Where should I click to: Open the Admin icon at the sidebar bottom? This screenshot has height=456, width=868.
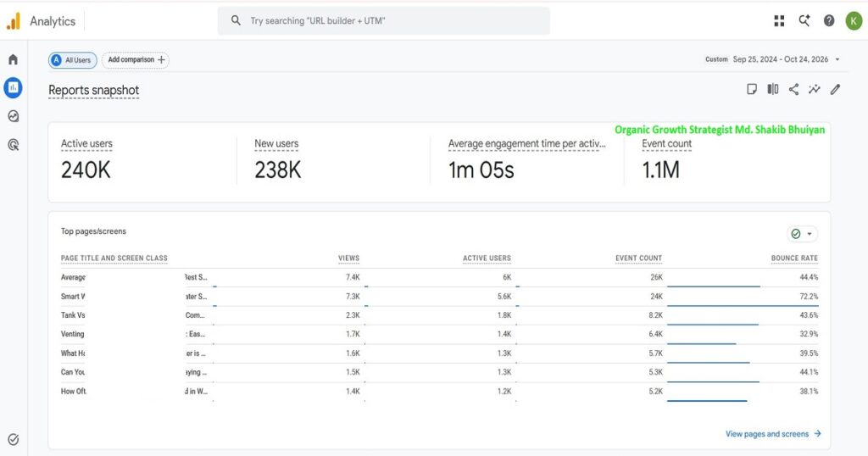coord(14,439)
